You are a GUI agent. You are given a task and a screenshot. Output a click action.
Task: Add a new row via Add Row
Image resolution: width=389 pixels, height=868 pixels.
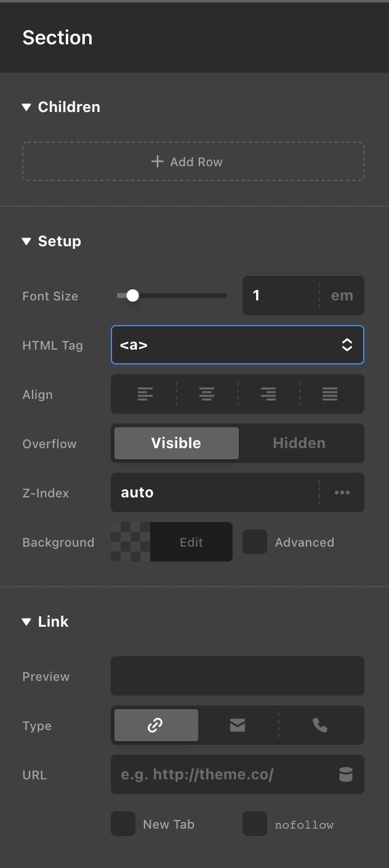click(x=193, y=161)
